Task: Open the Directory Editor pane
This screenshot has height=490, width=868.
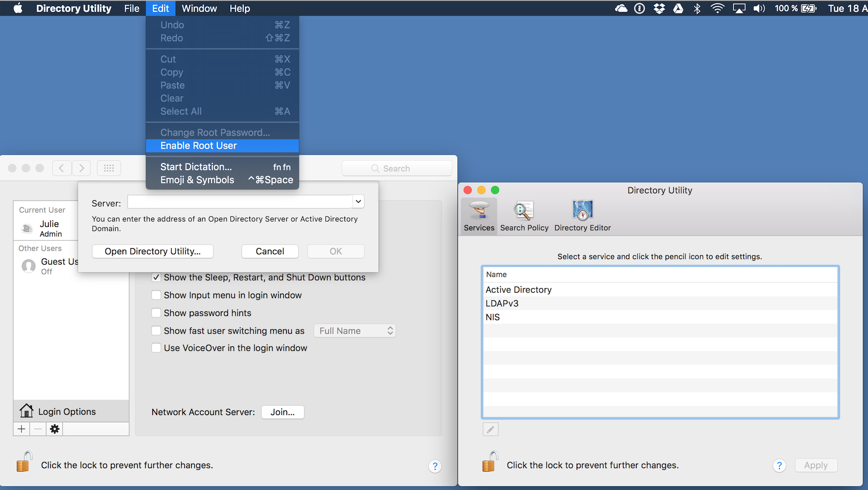Action: pos(582,216)
